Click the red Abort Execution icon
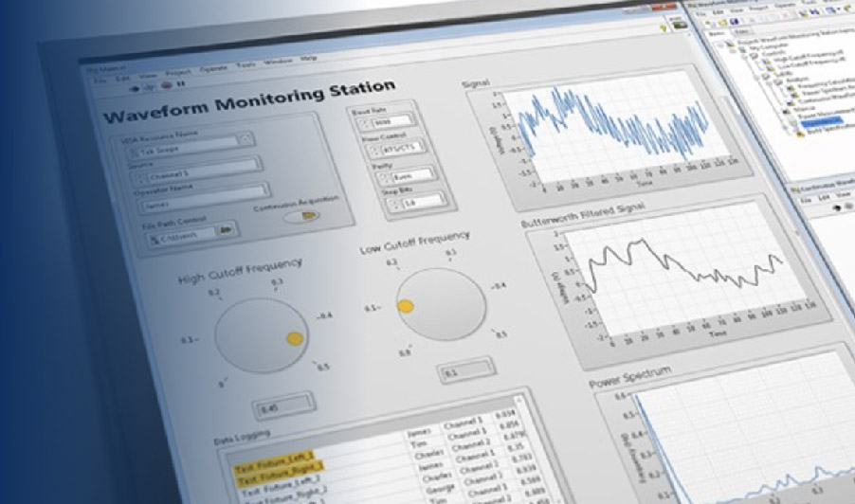The height and width of the screenshot is (504, 855). (x=167, y=85)
